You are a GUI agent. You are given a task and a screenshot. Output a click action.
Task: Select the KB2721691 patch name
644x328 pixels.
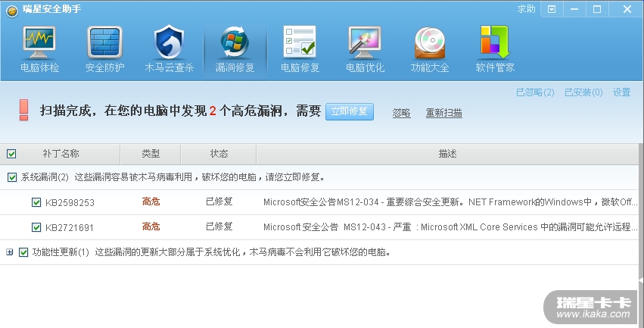[x=70, y=228]
